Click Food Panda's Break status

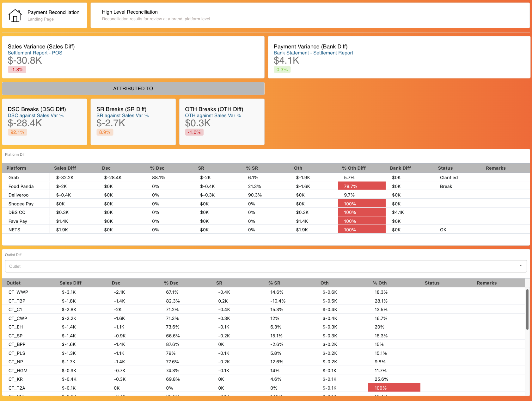click(446, 186)
